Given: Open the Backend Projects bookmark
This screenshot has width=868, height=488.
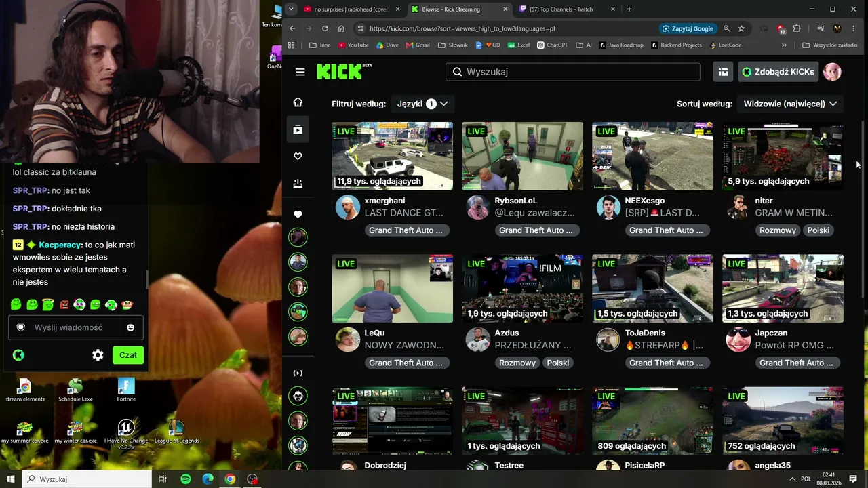Looking at the screenshot, I should point(676,45).
